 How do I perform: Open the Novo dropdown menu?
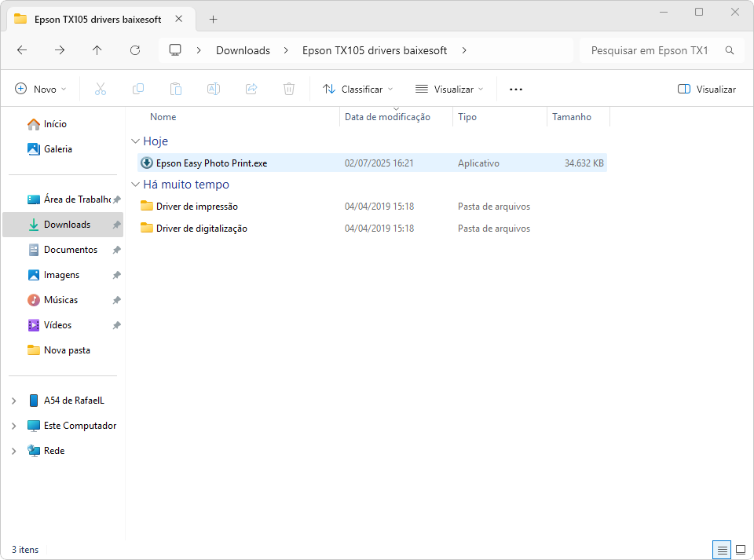point(41,90)
